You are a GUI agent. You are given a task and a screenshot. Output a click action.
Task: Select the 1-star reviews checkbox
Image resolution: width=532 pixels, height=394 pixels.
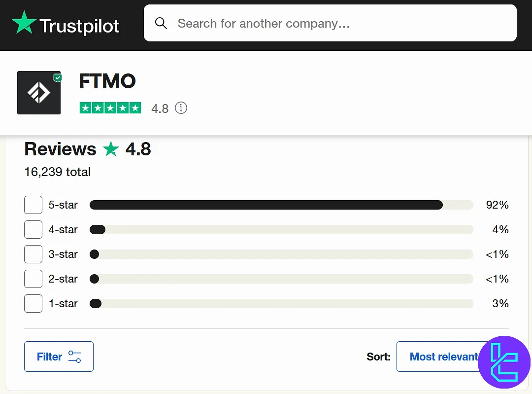click(33, 303)
